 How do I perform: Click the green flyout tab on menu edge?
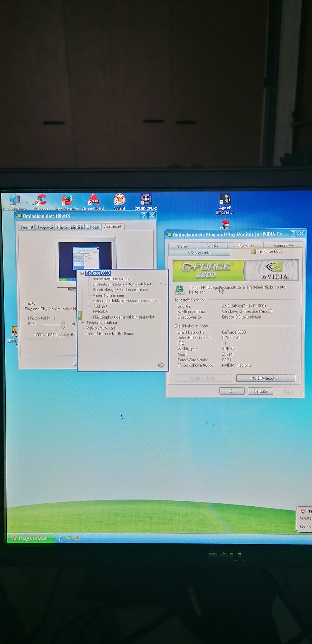(80, 315)
